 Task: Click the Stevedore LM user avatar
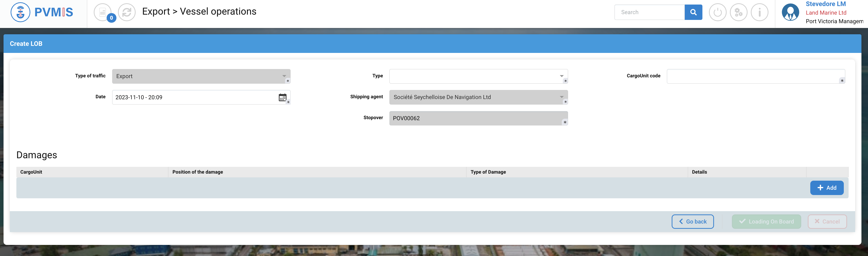point(790,12)
